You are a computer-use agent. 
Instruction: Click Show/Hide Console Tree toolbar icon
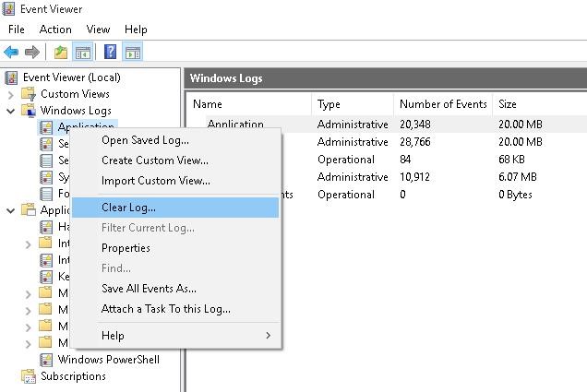click(x=82, y=52)
